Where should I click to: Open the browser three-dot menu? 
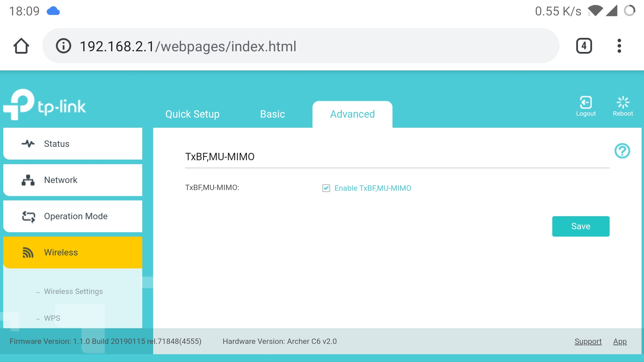619,46
